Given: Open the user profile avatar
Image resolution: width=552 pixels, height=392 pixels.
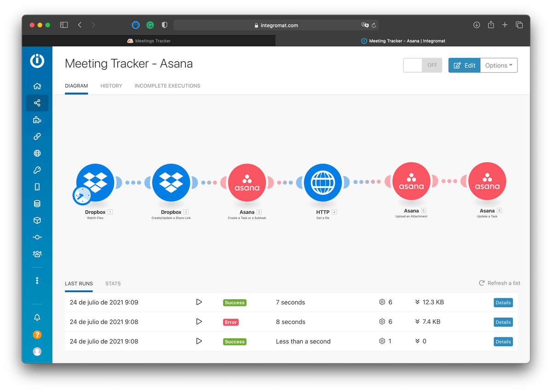Looking at the screenshot, I should 37,352.
